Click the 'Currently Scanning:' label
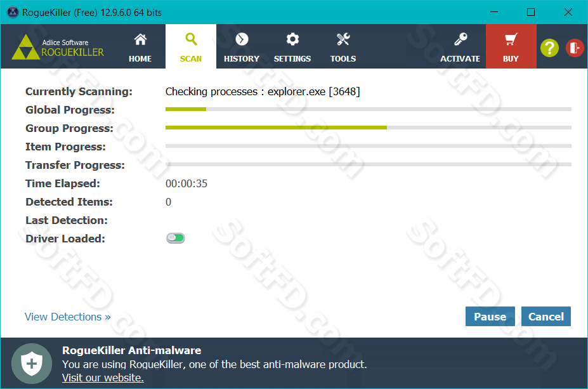 [x=79, y=91]
